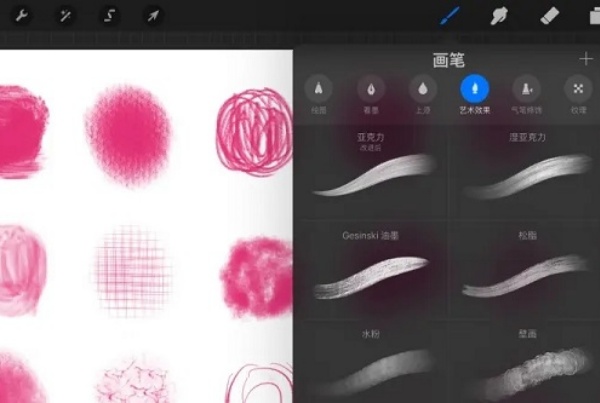The height and width of the screenshot is (403, 600).
Task: Activate the S-shaped Selection tool
Action: 109,16
